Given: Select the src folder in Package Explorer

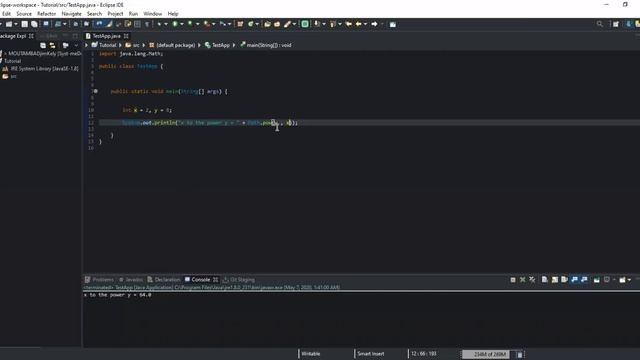Looking at the screenshot, I should click(x=9, y=76).
